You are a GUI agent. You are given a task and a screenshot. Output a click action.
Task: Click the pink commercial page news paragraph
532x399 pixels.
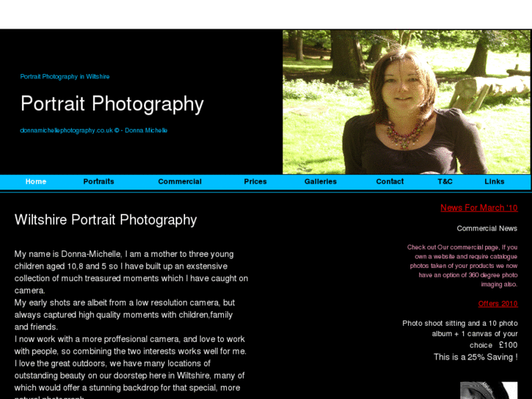(462, 266)
